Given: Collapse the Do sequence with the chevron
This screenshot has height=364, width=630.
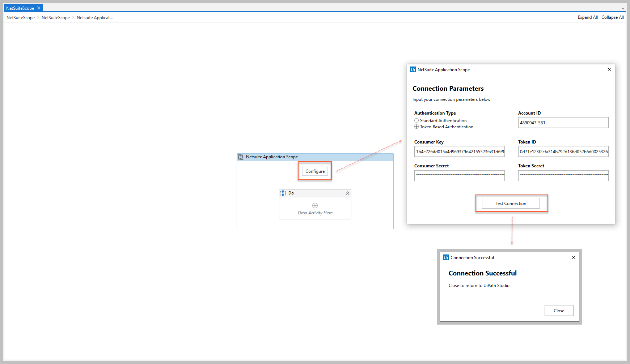Looking at the screenshot, I should coord(347,193).
